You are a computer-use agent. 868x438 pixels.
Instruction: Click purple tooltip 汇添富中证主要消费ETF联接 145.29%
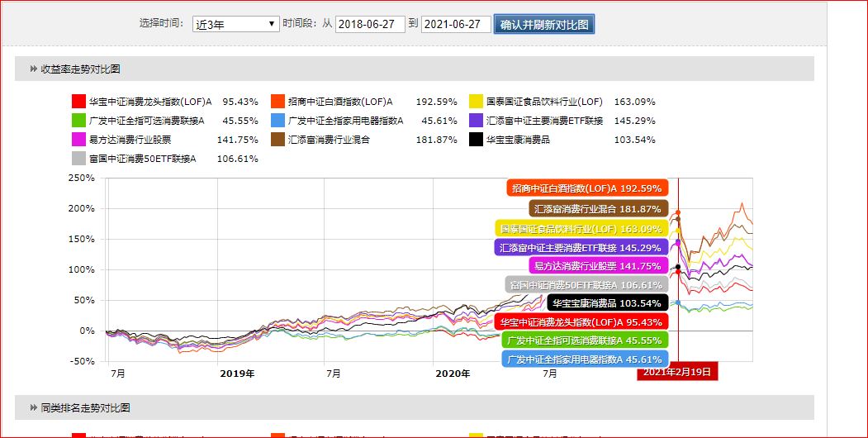pyautogui.click(x=581, y=248)
